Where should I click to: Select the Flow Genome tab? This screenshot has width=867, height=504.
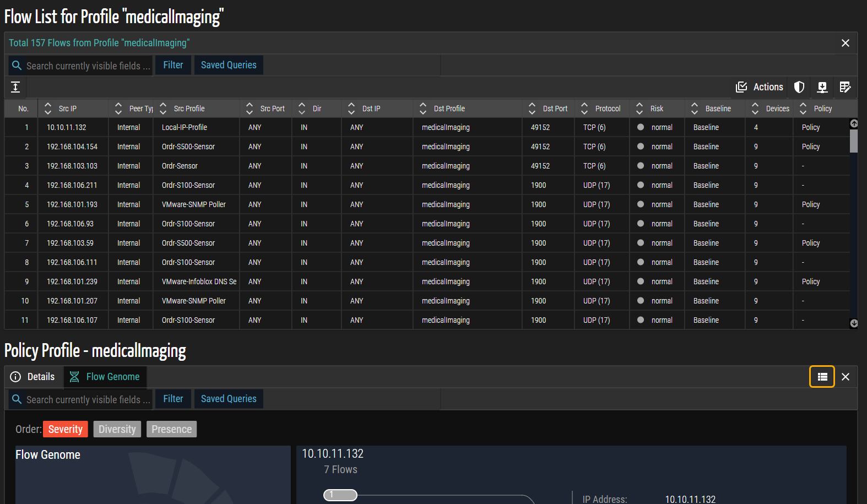pyautogui.click(x=105, y=377)
